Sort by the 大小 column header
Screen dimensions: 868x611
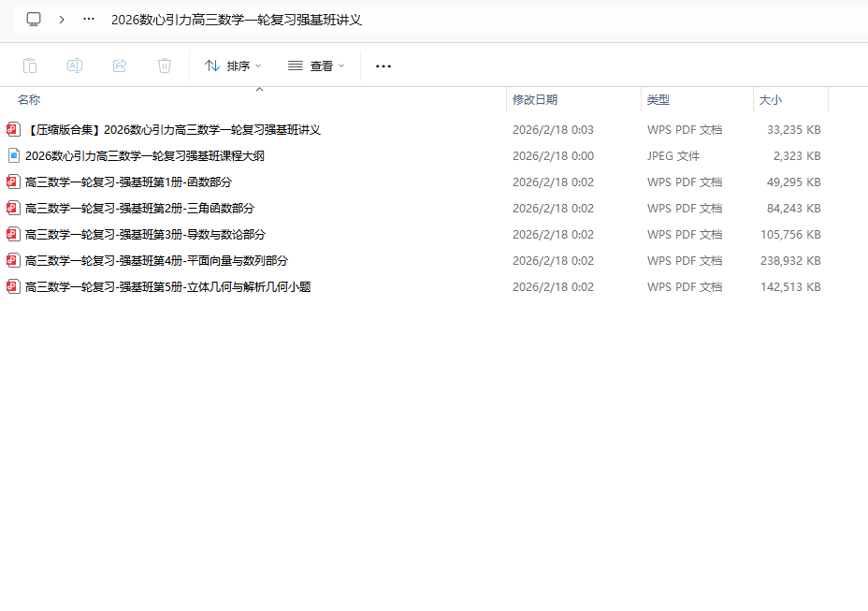pos(771,100)
